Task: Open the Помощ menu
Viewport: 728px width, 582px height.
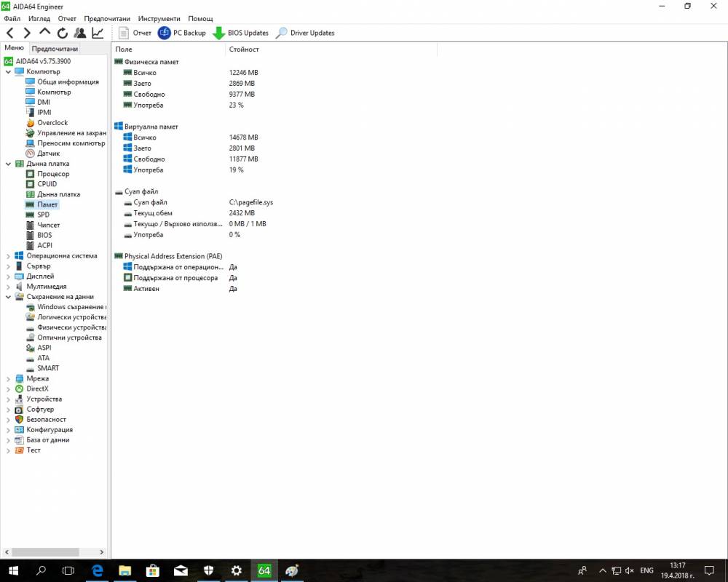Action: click(x=201, y=19)
